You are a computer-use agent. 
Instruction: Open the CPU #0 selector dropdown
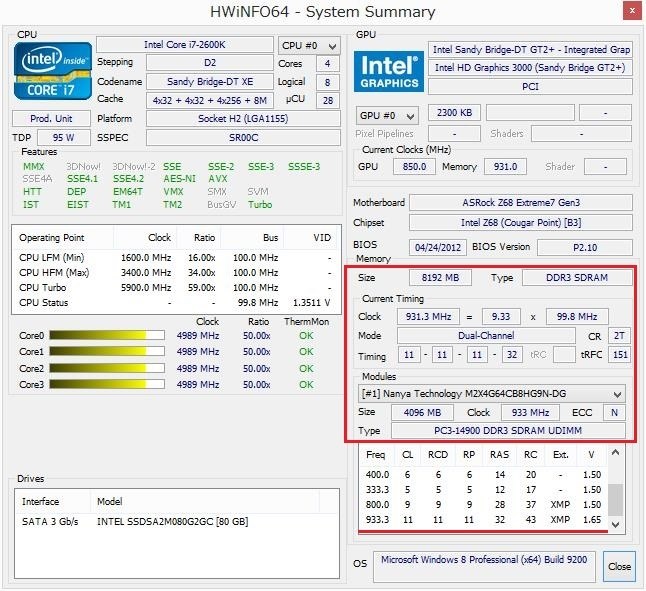[309, 46]
